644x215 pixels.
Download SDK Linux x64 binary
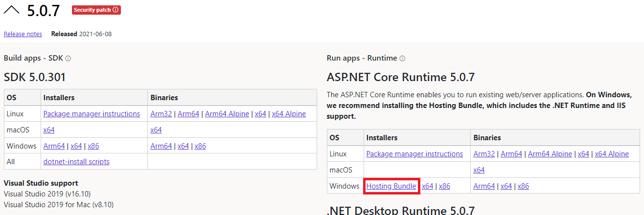tap(260, 114)
